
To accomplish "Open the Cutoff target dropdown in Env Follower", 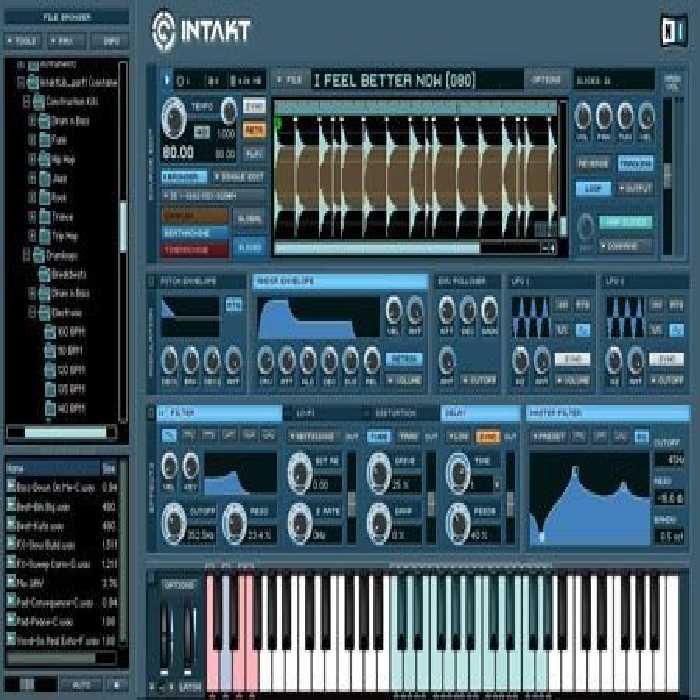I will 479,380.
